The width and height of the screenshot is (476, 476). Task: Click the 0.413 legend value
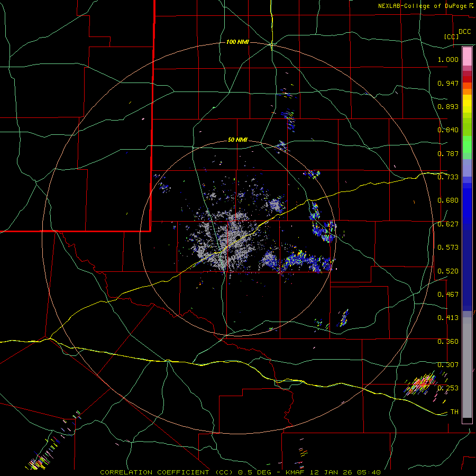click(448, 318)
